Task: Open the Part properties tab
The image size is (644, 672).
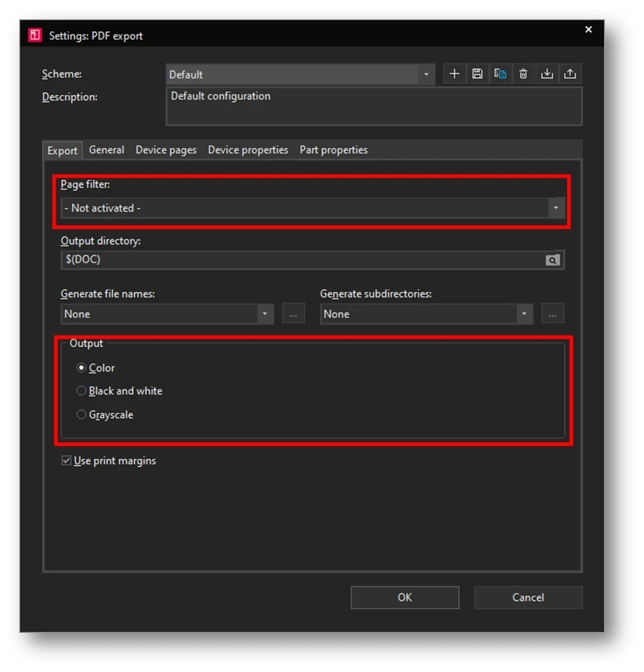Action: tap(333, 150)
